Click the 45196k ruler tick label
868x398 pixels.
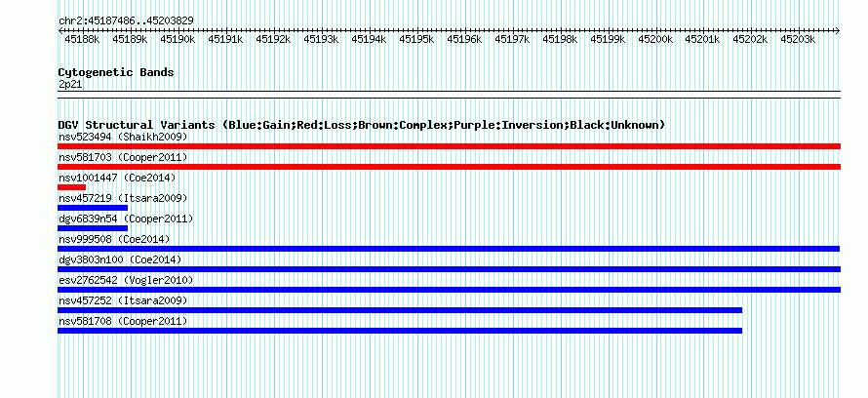coord(464,39)
